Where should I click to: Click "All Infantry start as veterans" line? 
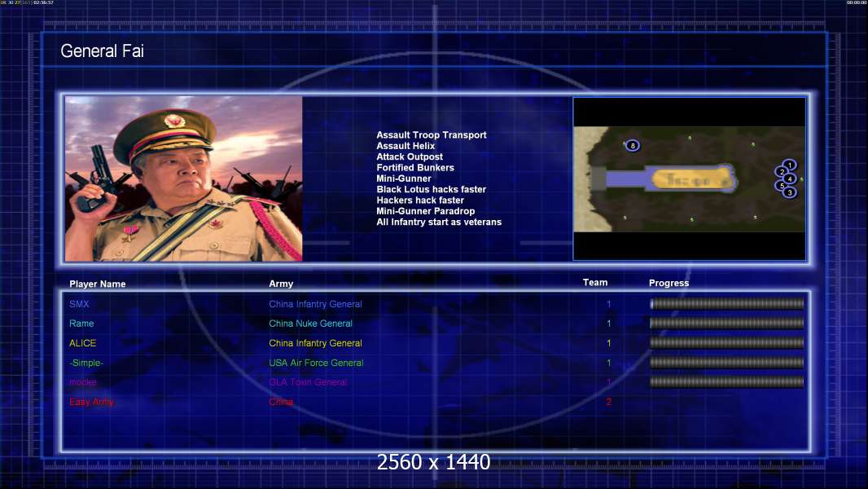click(439, 222)
